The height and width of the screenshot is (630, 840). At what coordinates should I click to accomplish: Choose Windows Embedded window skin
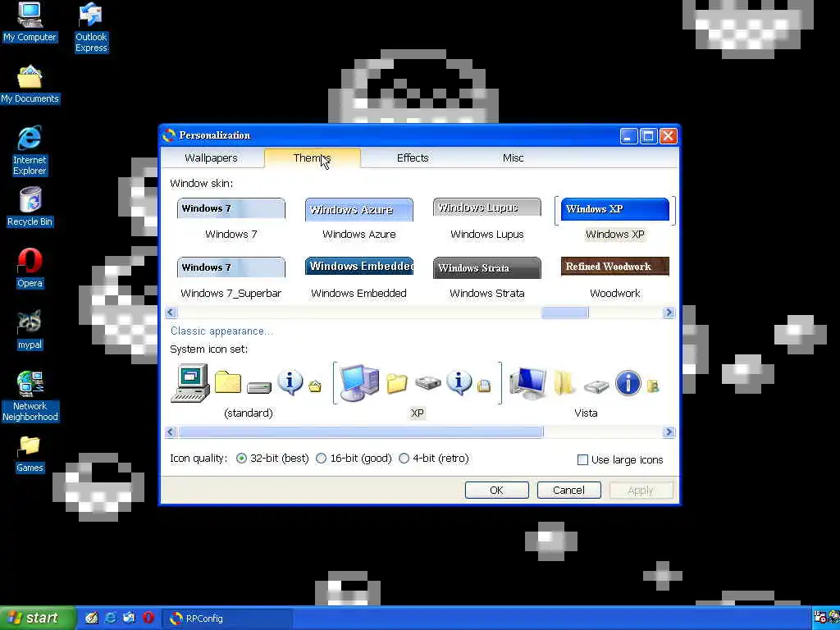click(359, 278)
